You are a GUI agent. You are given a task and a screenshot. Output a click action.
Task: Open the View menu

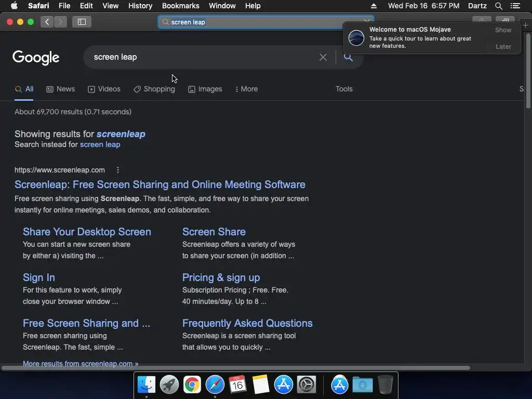click(x=111, y=6)
